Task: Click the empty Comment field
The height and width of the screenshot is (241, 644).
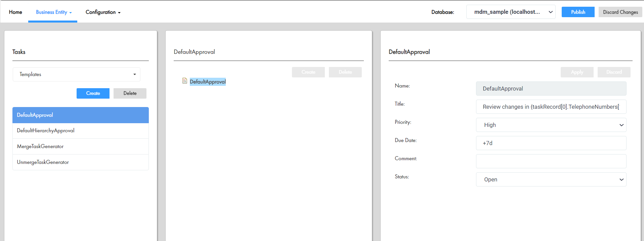Action: pyautogui.click(x=551, y=161)
